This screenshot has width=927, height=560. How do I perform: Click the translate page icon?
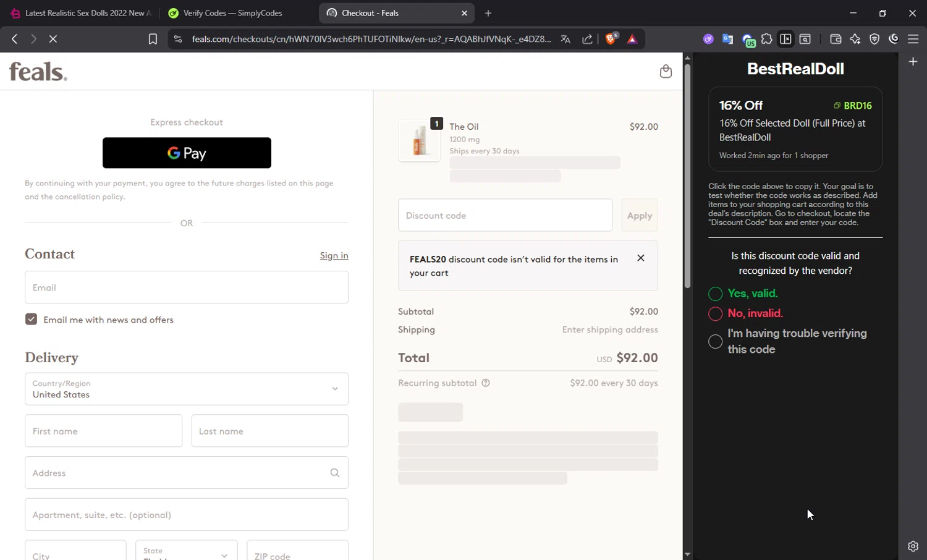tap(565, 39)
